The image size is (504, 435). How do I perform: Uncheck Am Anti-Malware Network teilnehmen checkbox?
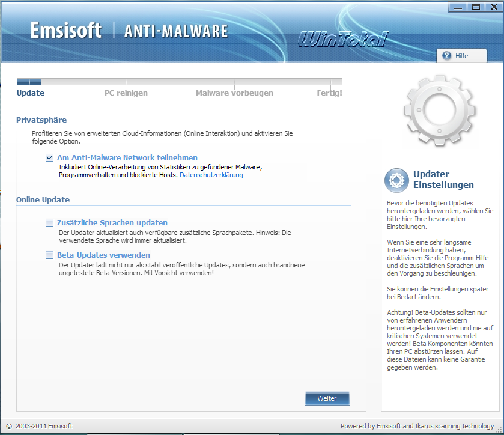click(x=49, y=158)
